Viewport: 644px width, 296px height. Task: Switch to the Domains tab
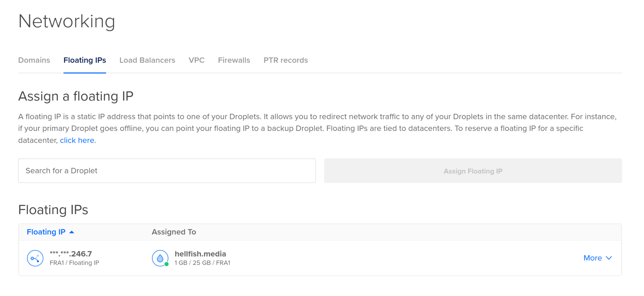tap(34, 60)
